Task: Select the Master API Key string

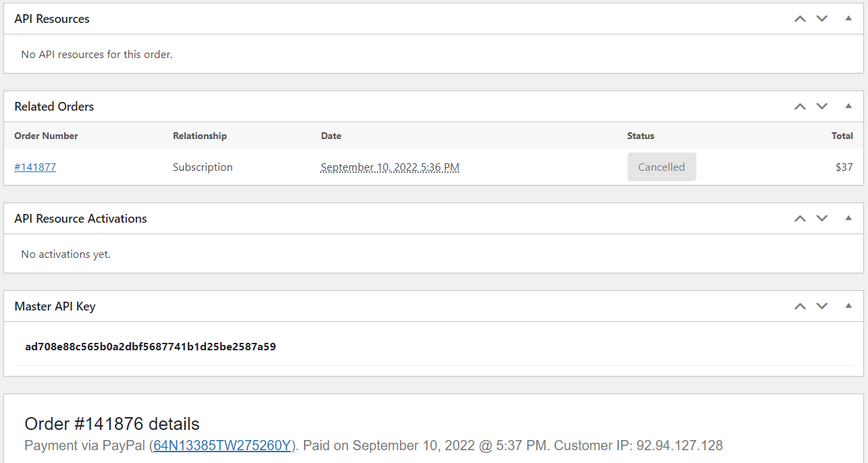Action: 151,347
